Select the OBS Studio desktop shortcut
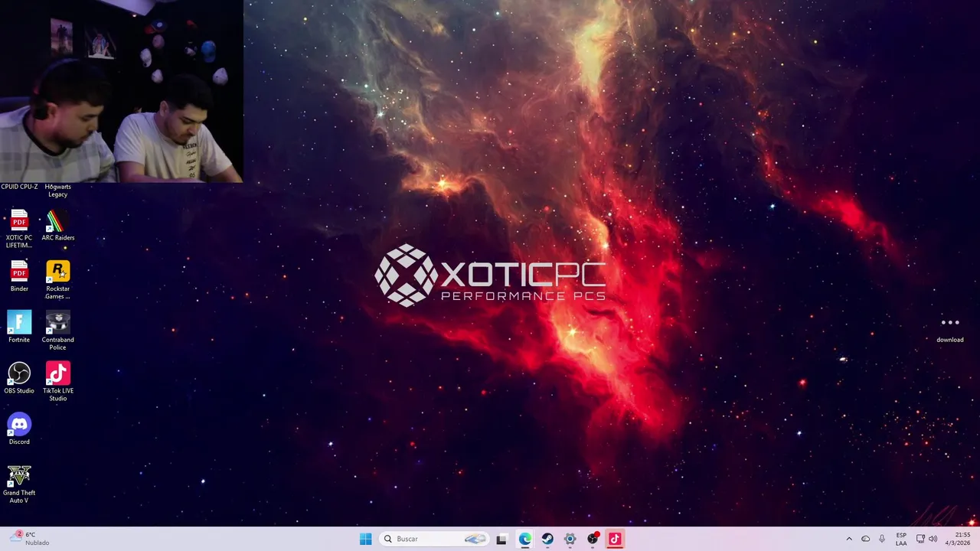The height and width of the screenshot is (551, 980). (19, 379)
